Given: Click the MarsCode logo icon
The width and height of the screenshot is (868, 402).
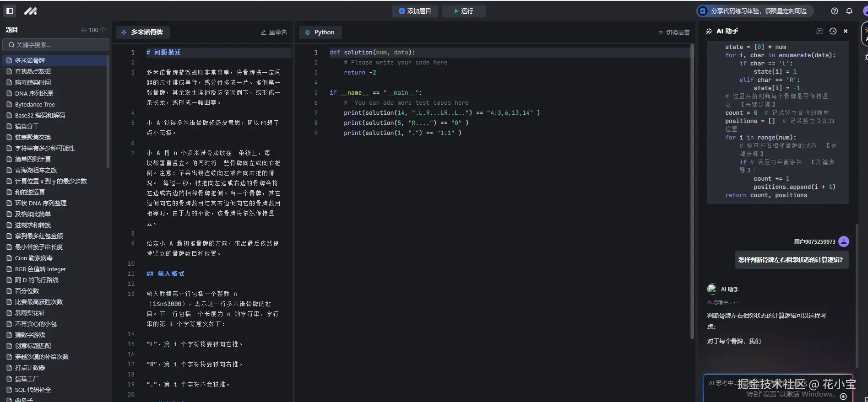Looking at the screenshot, I should 31,11.
